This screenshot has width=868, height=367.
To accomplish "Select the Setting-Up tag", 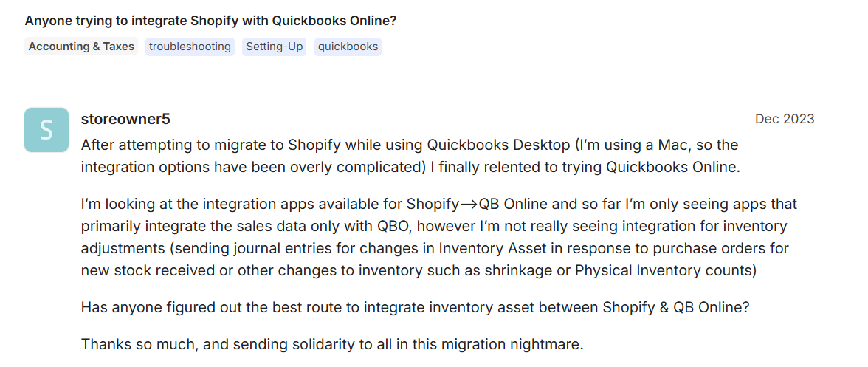I will pos(275,47).
